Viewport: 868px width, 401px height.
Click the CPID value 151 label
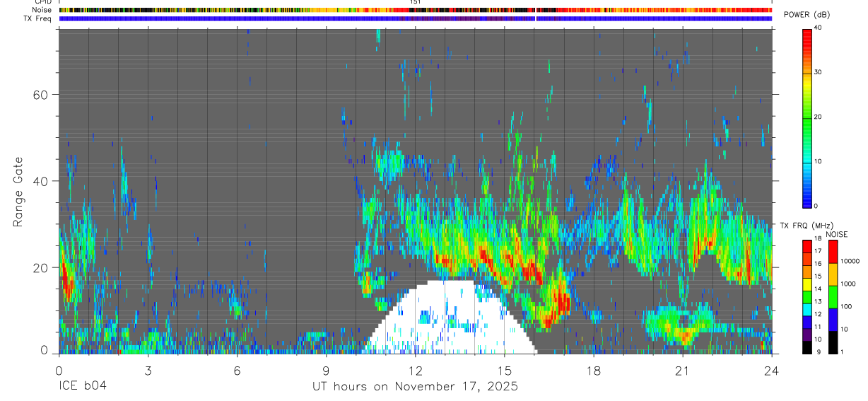click(x=416, y=2)
